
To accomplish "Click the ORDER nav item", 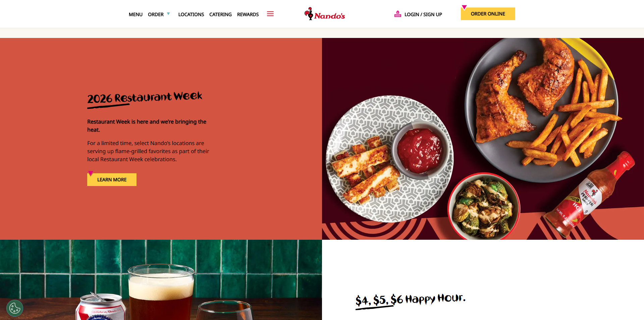I will (x=156, y=14).
